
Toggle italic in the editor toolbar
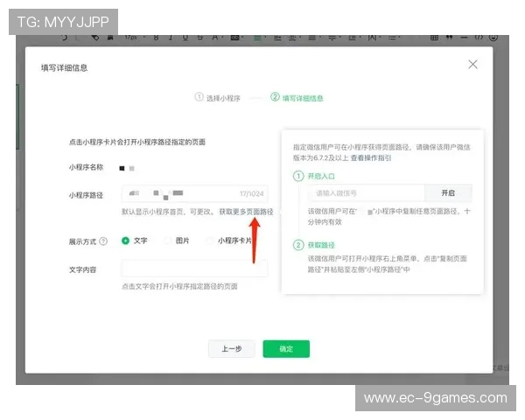171,38
